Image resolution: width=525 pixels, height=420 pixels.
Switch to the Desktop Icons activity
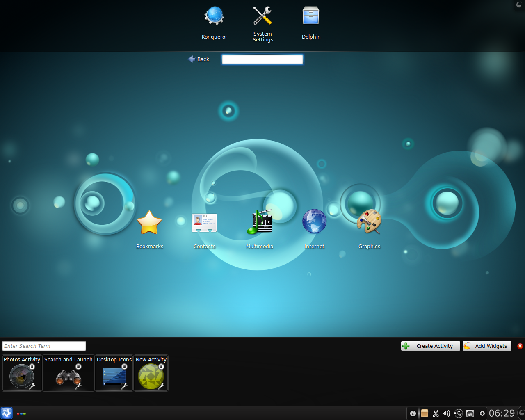pyautogui.click(x=114, y=373)
